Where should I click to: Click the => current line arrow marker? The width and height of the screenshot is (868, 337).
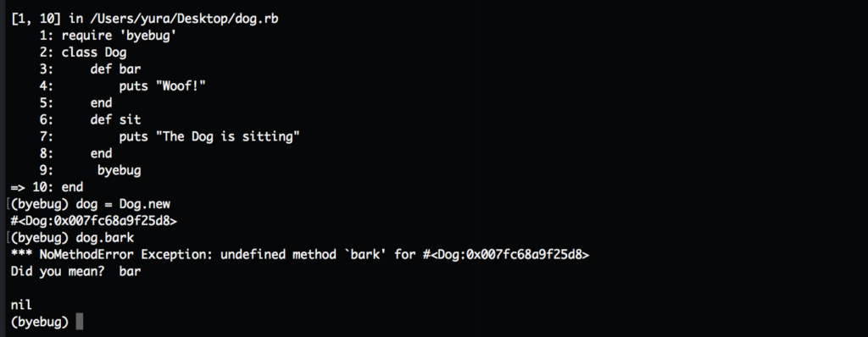point(18,187)
